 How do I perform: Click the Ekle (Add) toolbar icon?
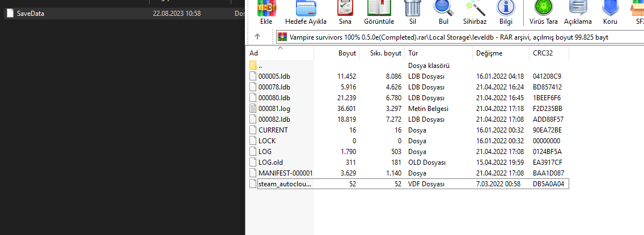266,7
